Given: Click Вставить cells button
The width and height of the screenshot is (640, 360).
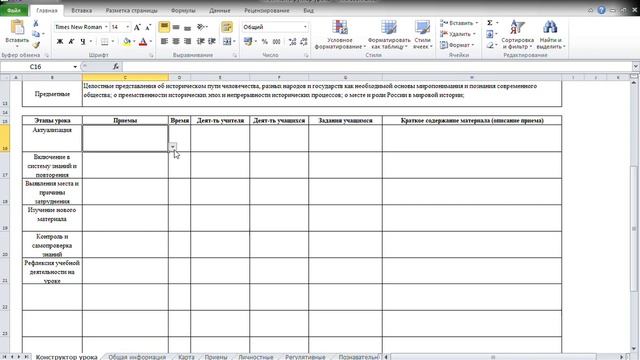Looking at the screenshot, I should (x=459, y=23).
